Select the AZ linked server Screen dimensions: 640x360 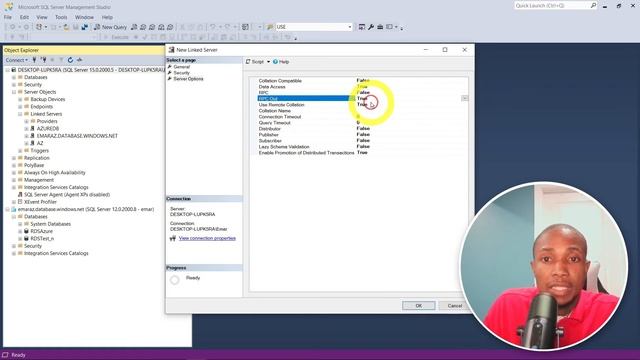point(40,143)
